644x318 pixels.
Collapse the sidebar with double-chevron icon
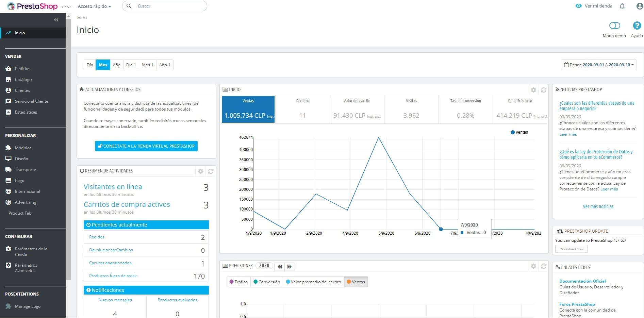[x=56, y=20]
